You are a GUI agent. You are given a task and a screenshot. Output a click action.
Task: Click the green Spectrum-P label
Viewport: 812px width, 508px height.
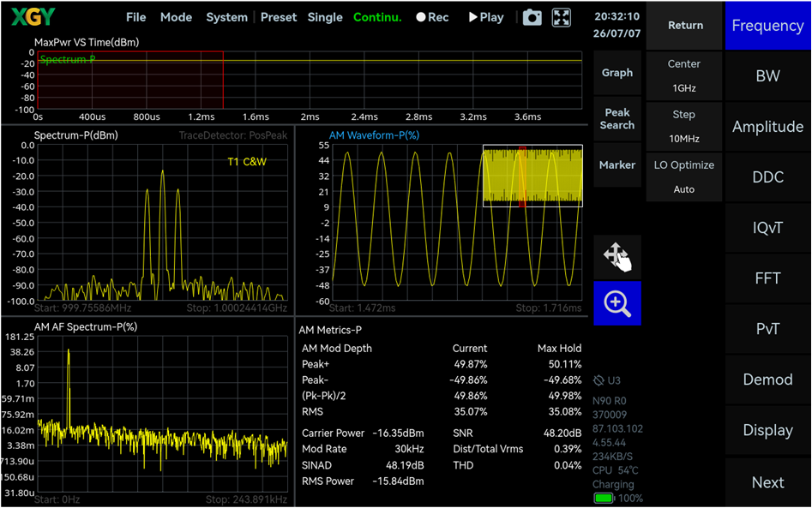coord(68,59)
